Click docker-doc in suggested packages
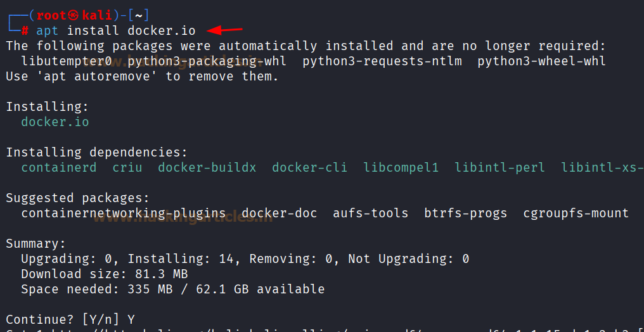 280,214
